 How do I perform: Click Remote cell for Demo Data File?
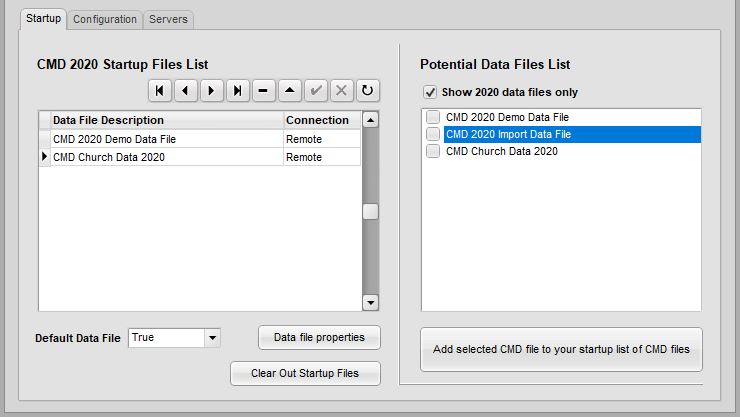[x=322, y=139]
